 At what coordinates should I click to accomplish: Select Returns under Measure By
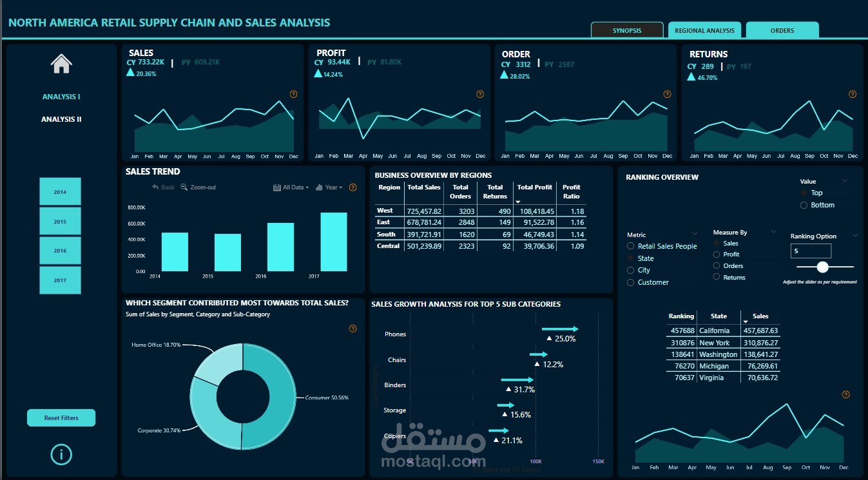click(x=729, y=277)
